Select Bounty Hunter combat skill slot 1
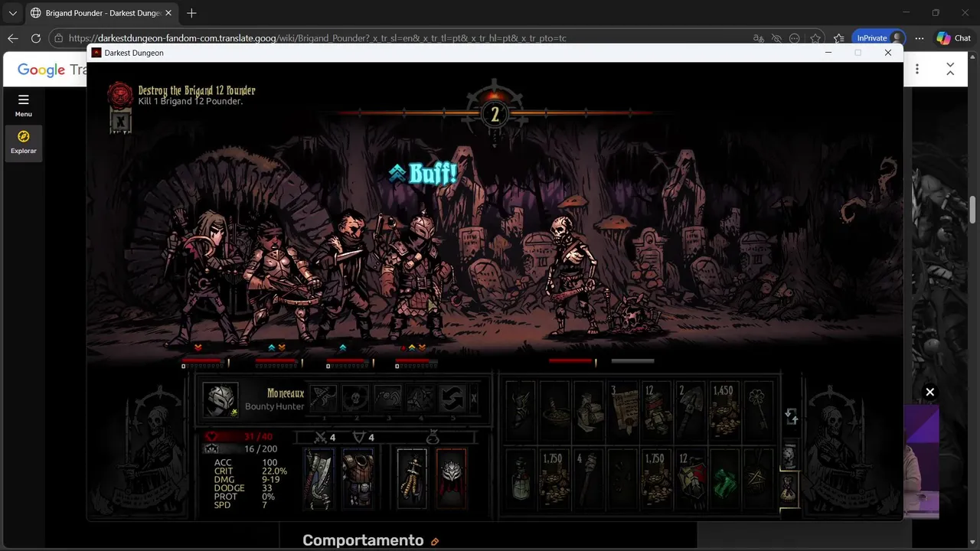 (x=324, y=399)
